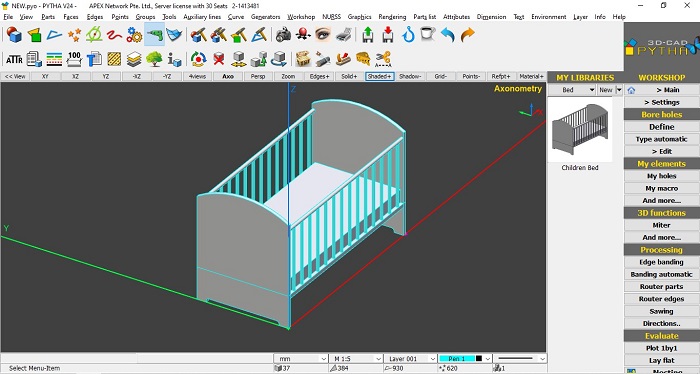Toggle the Grid- display option
Viewport: 700px width, 374px height.
[x=440, y=76]
